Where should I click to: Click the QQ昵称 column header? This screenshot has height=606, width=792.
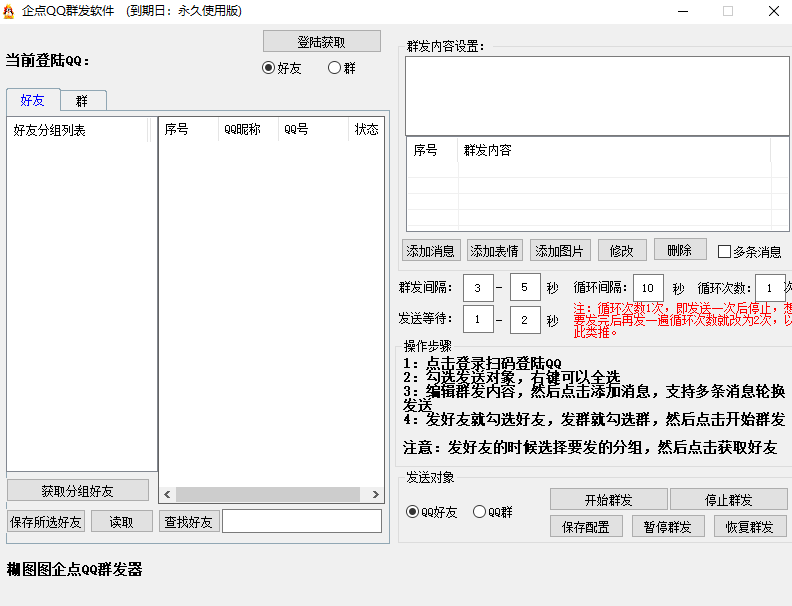(248, 129)
